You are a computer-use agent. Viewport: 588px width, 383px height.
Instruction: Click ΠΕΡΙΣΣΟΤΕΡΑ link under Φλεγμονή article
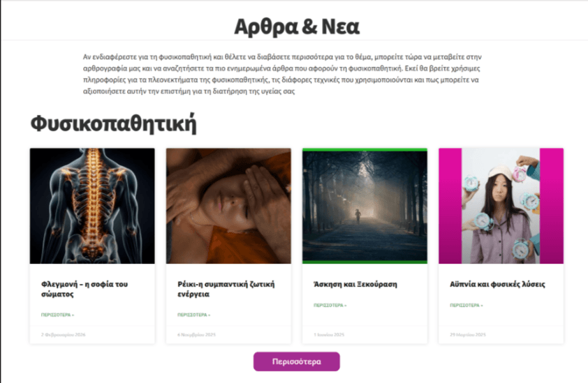[57, 315]
